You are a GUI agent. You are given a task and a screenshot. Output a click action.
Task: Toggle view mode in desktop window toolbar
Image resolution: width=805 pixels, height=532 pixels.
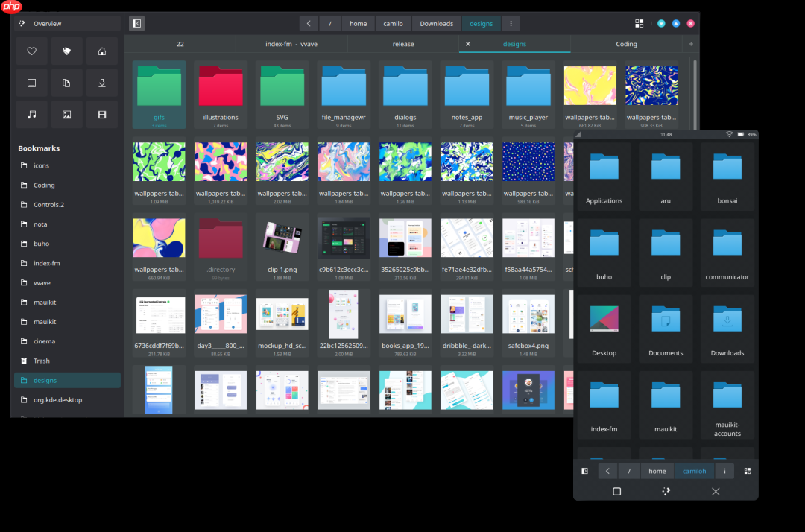pos(639,24)
